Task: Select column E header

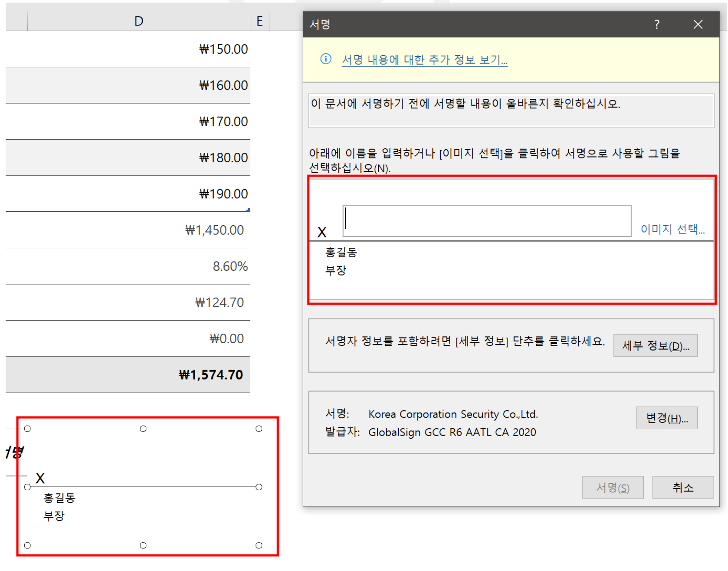Action: pyautogui.click(x=259, y=21)
